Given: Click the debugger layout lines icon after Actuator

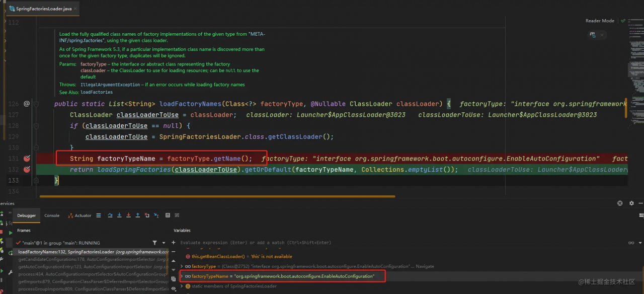Looking at the screenshot, I should (x=99, y=215).
